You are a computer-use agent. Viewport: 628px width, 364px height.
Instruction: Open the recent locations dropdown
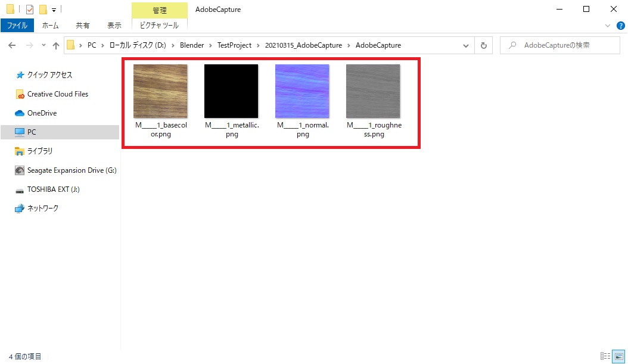[43, 45]
